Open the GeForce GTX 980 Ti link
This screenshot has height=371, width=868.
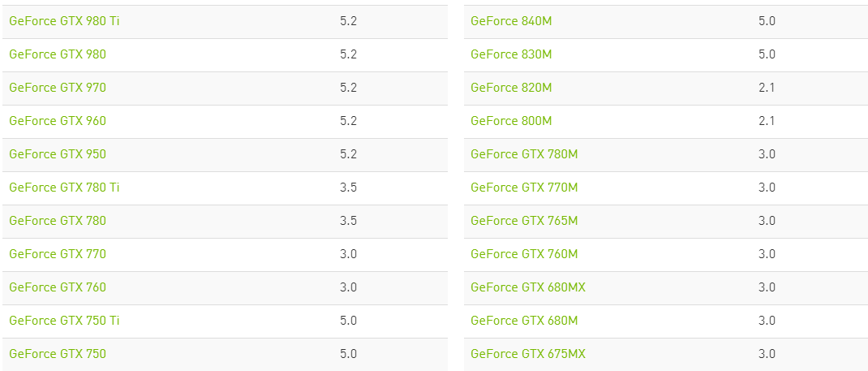[x=64, y=21]
